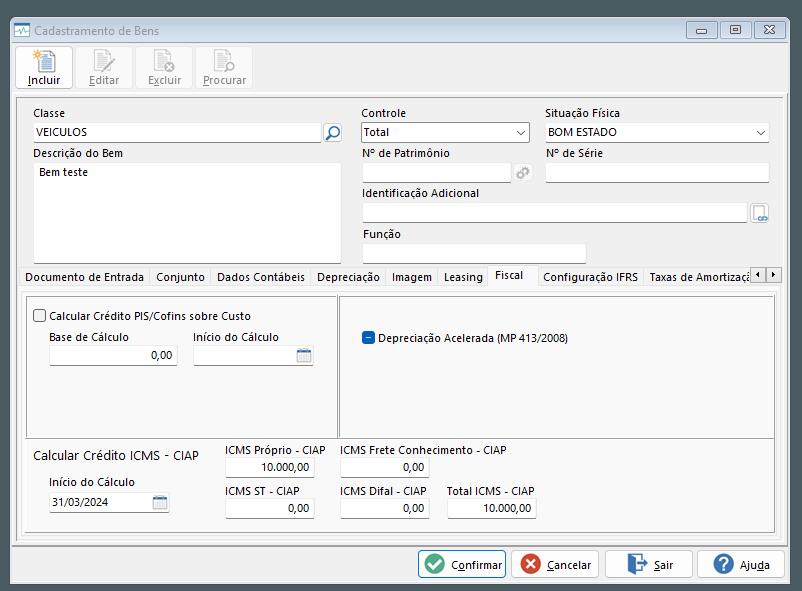Click the Confirmar button
This screenshot has width=802, height=591.
coord(462,564)
